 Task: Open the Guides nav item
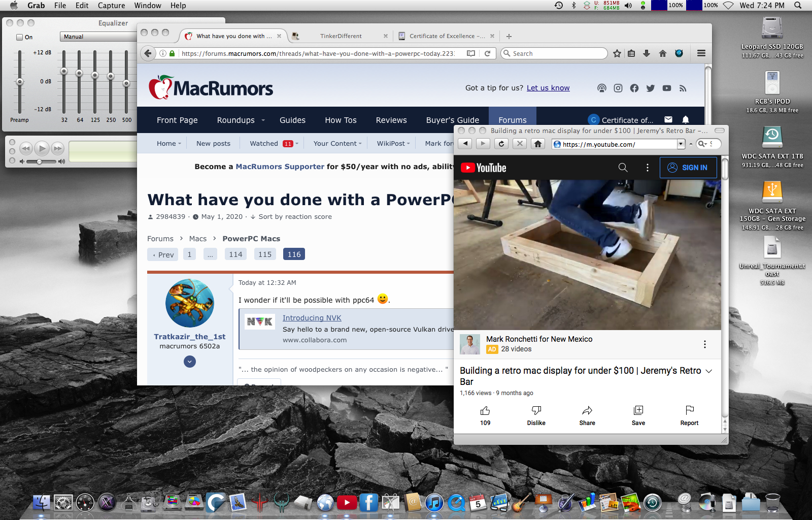(x=292, y=120)
